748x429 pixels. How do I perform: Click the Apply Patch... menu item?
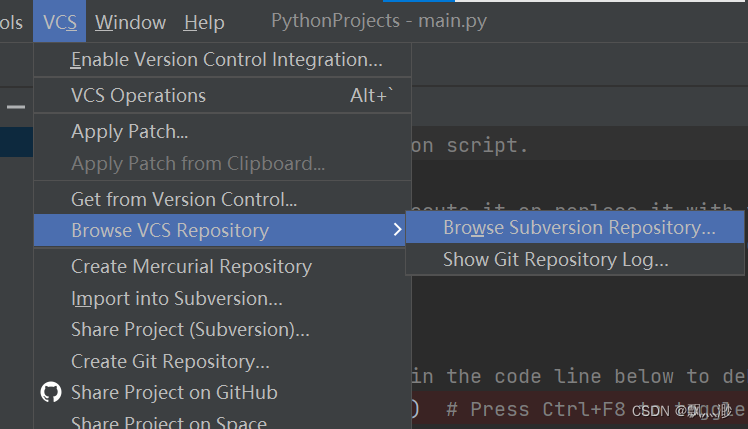[129, 131]
